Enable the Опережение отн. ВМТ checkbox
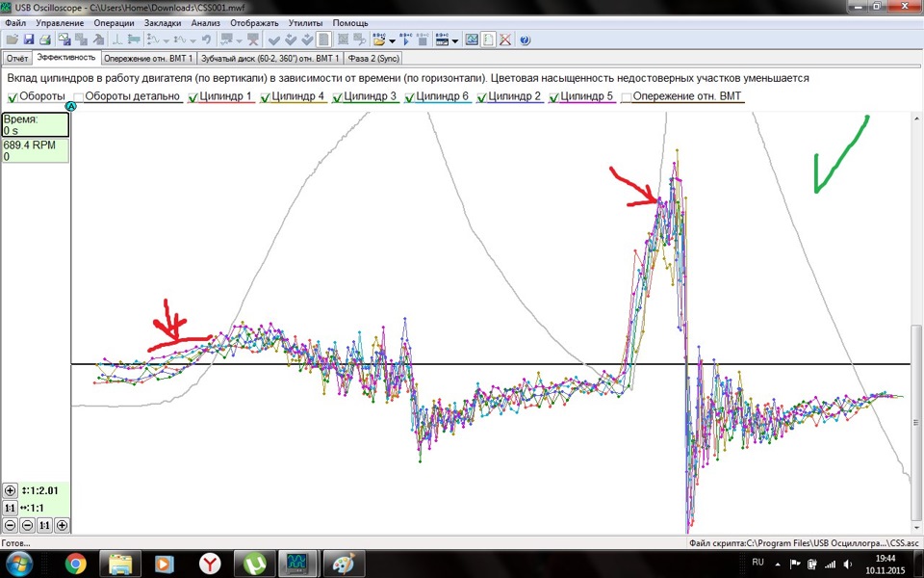This screenshot has height=578, width=924. 627,97
